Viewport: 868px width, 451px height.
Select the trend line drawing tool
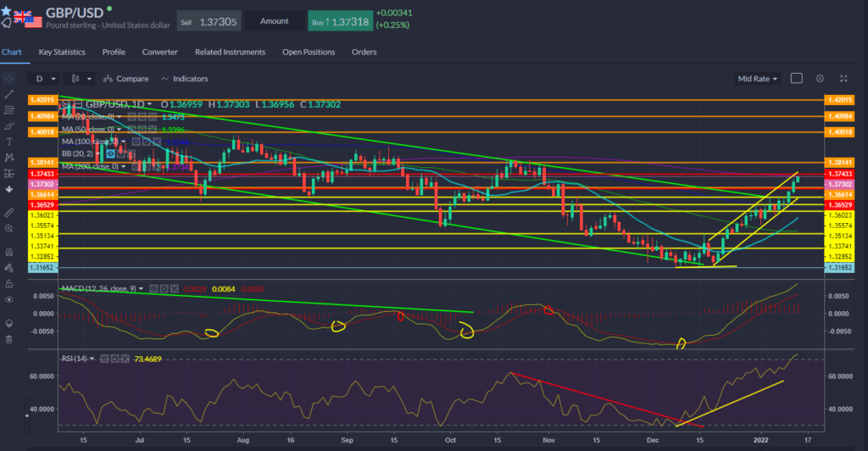pyautogui.click(x=8, y=93)
